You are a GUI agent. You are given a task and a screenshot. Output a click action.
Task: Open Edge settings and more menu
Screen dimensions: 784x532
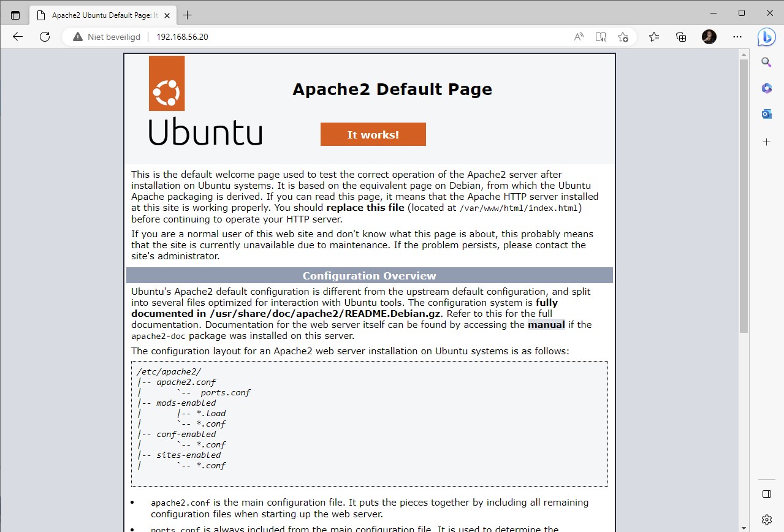click(737, 37)
